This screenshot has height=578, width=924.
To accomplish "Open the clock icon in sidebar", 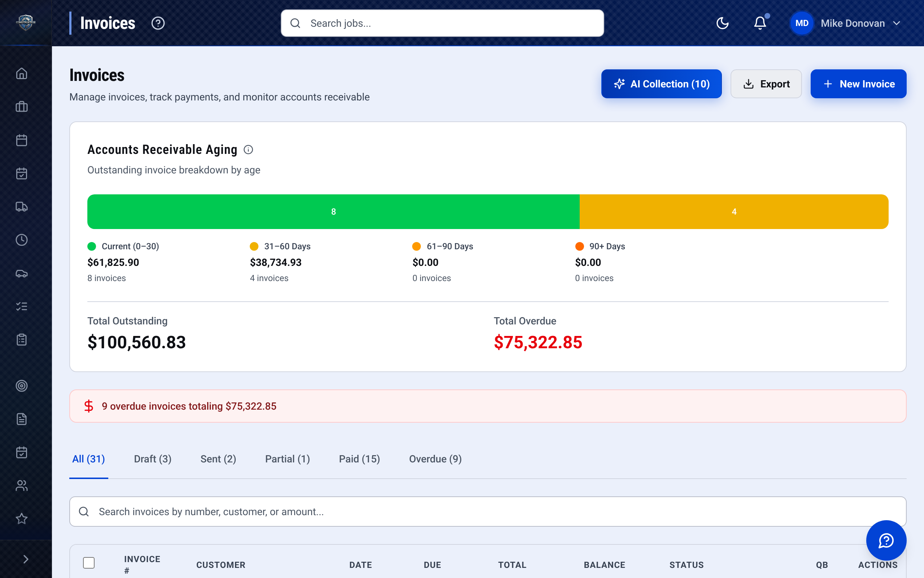I will tap(22, 240).
